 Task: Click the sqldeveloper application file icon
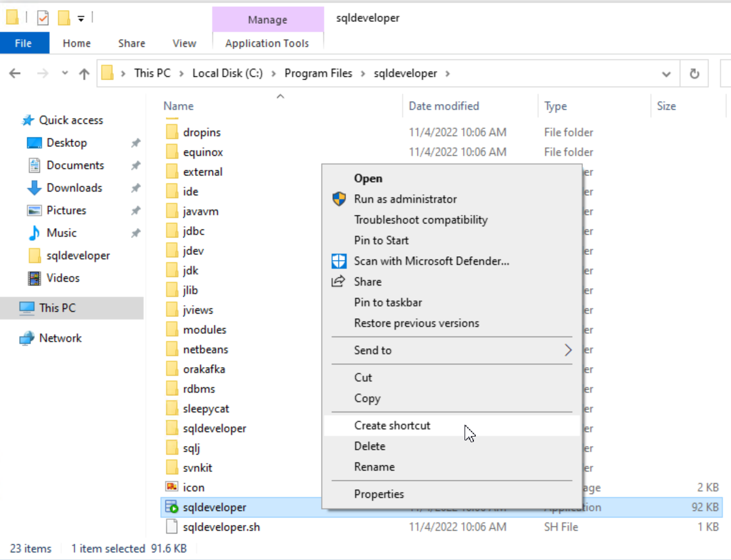[x=172, y=507]
